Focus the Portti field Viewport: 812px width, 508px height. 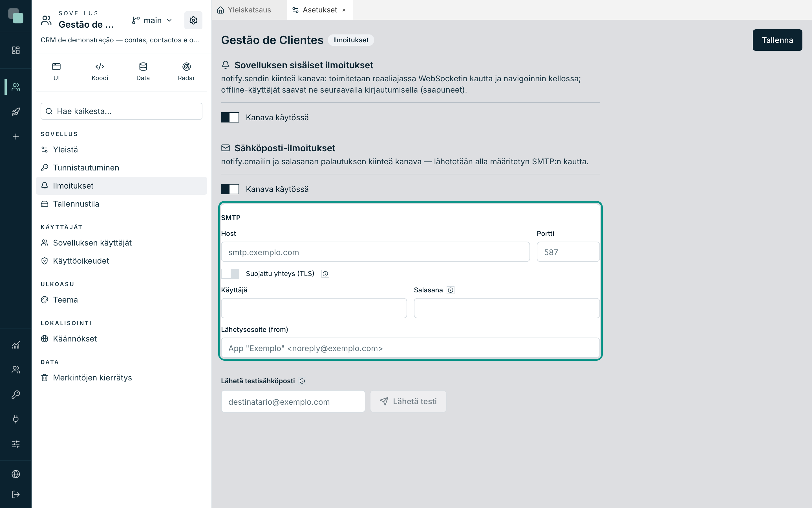(x=568, y=252)
